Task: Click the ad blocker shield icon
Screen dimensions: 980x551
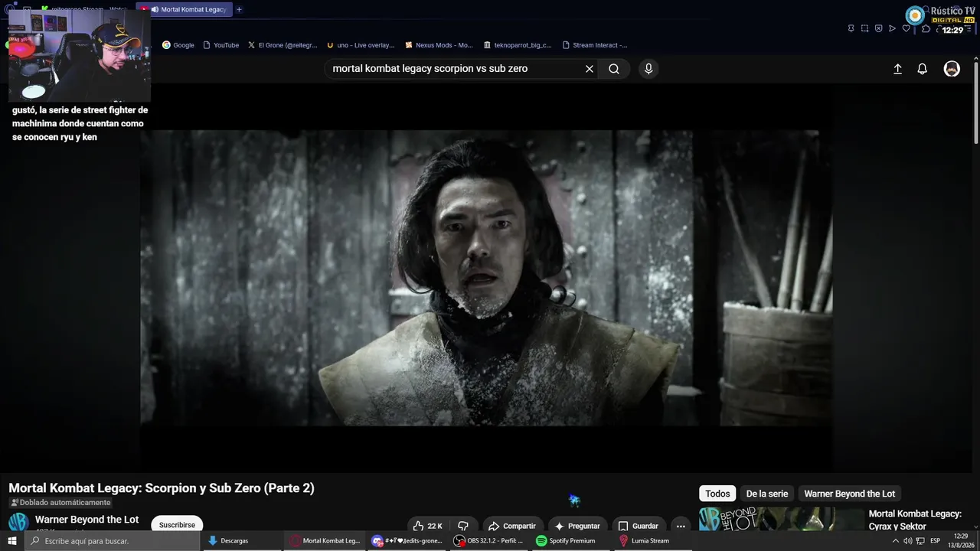Action: pos(878,28)
